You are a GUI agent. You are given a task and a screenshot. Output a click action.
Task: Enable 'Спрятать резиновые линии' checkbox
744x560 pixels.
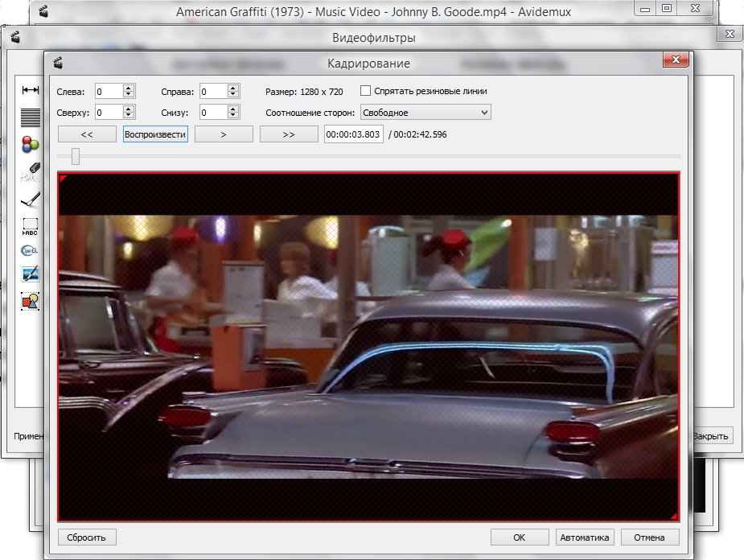(366, 91)
